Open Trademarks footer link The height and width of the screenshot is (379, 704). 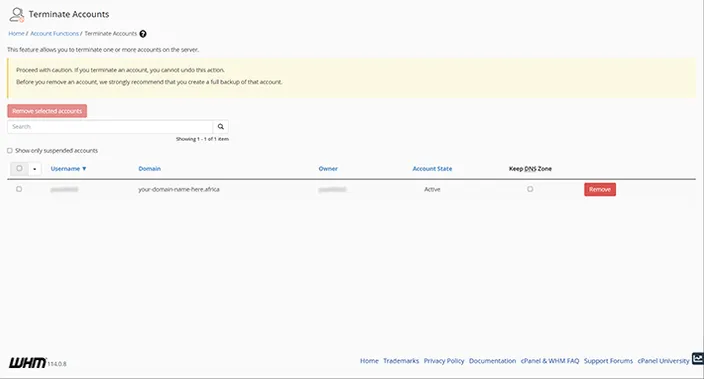pos(401,361)
